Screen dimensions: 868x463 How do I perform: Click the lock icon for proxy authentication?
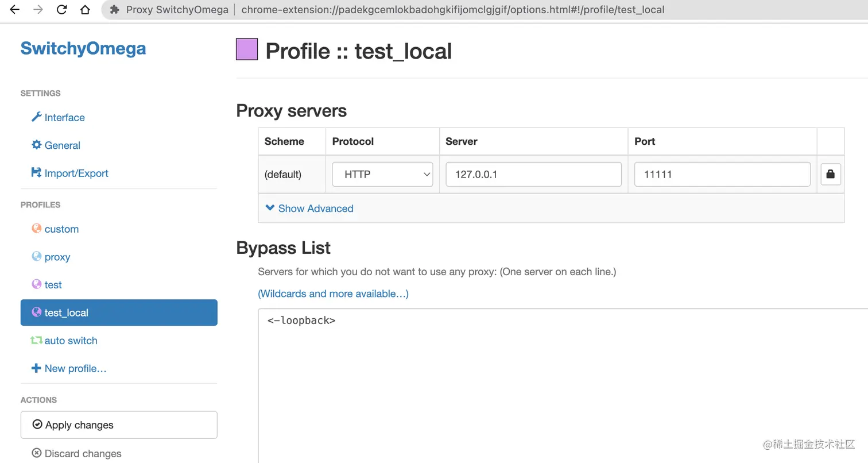[x=831, y=174]
